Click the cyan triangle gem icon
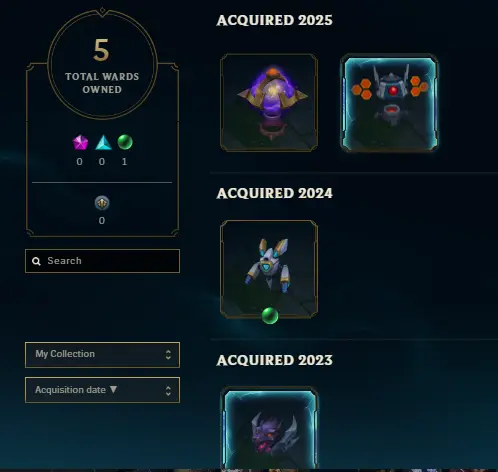The height and width of the screenshot is (472, 498). (x=103, y=142)
